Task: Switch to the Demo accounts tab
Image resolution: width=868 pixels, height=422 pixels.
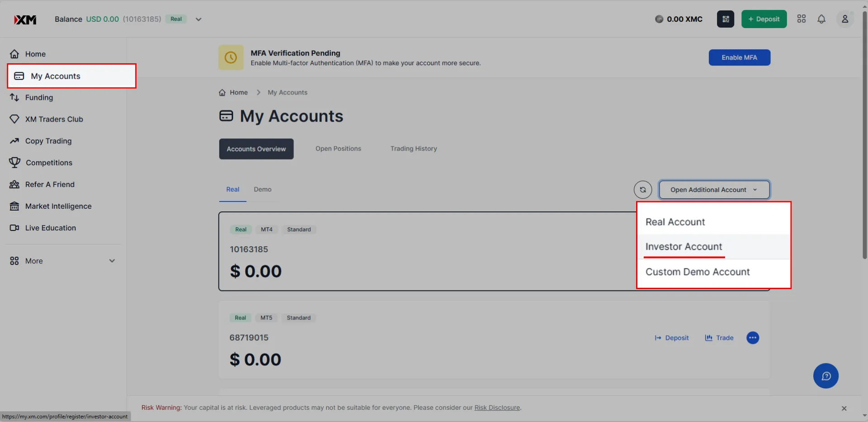Action: click(263, 189)
